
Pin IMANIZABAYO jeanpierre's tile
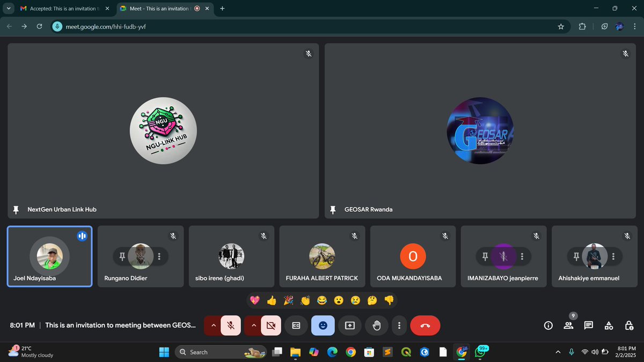(485, 256)
